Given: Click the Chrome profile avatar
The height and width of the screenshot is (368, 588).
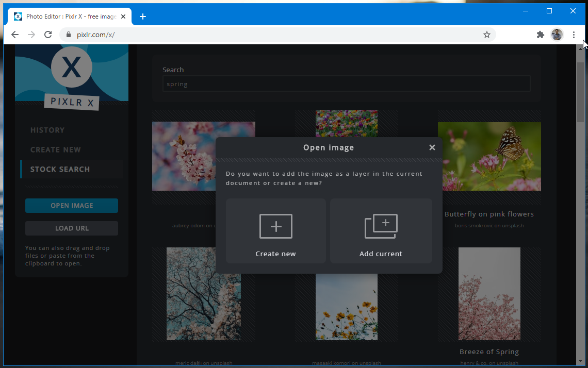Looking at the screenshot, I should point(557,35).
